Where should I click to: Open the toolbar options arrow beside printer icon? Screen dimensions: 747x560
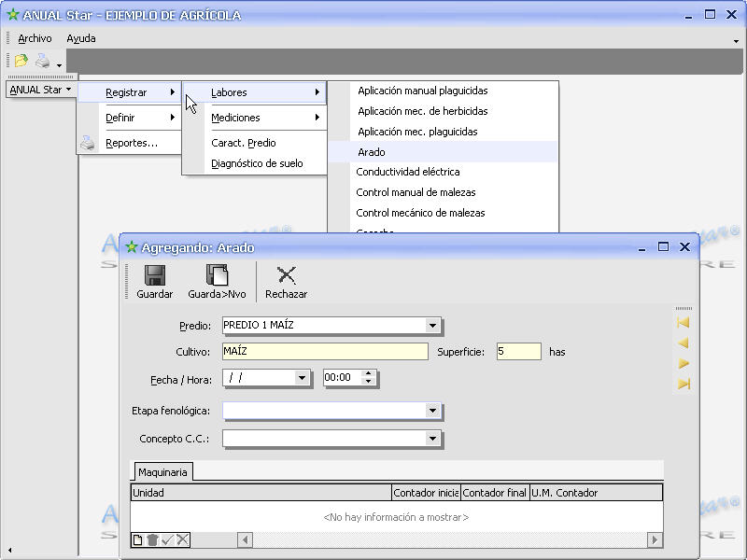[x=59, y=65]
